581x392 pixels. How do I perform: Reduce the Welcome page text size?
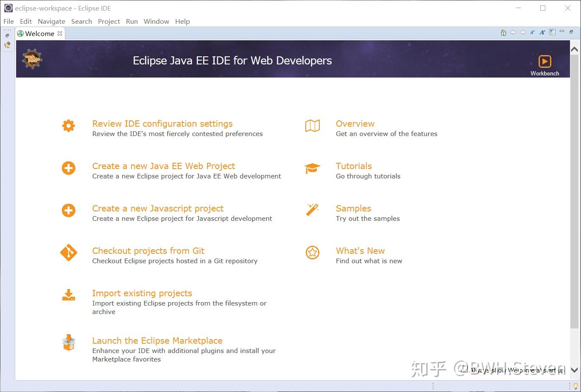532,32
